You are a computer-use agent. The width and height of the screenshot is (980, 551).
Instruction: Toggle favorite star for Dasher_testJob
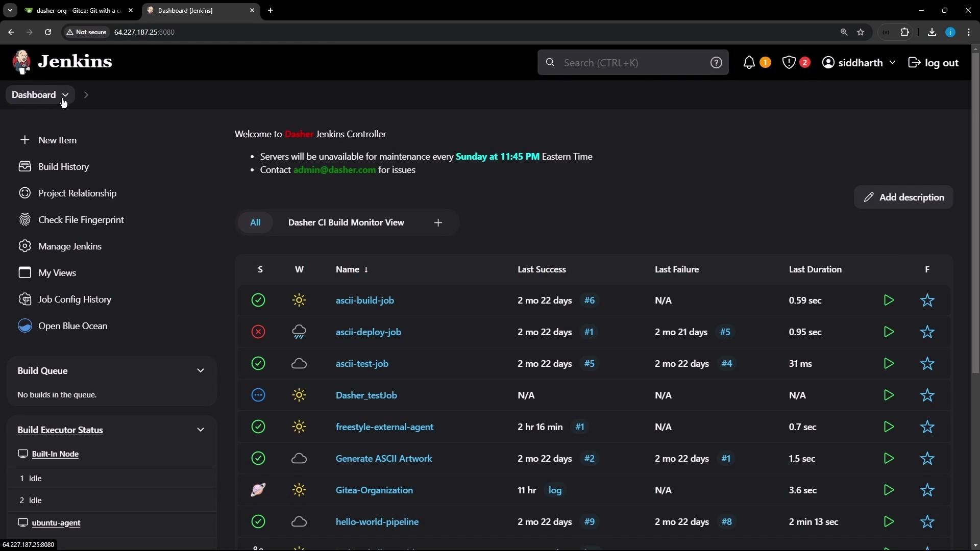927,395
